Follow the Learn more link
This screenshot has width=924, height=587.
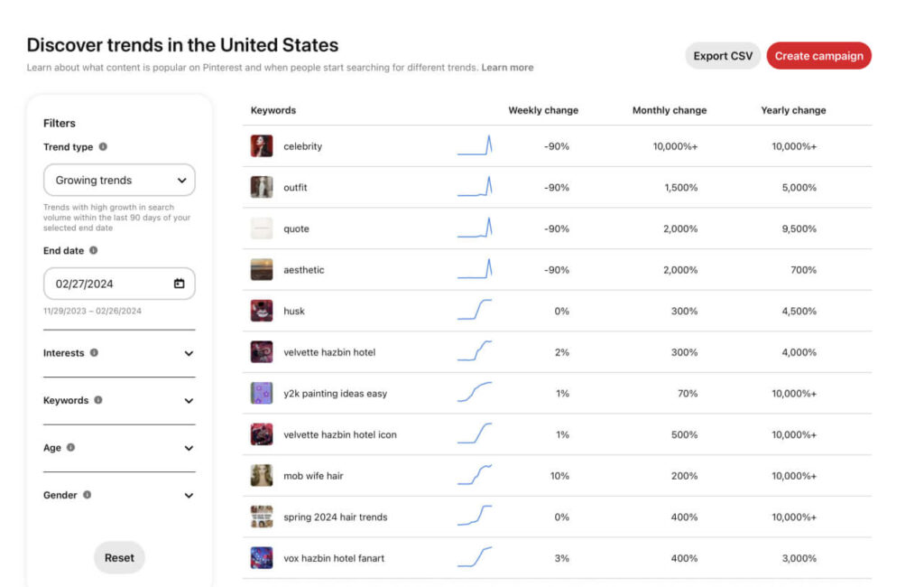click(507, 68)
